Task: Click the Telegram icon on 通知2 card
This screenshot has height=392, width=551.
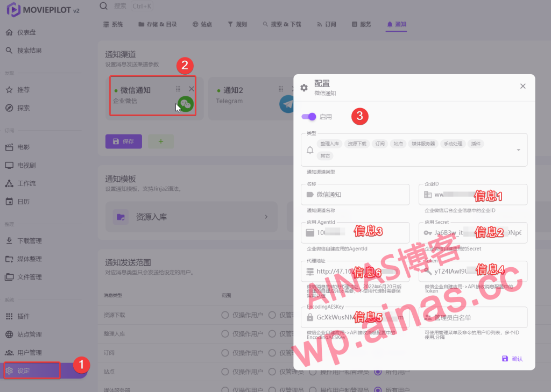Action: (x=287, y=104)
